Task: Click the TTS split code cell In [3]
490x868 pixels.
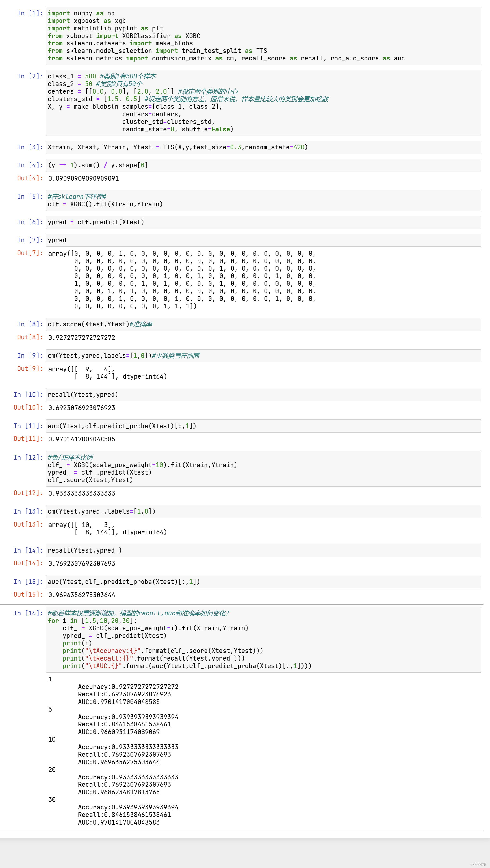Action: tap(263, 147)
